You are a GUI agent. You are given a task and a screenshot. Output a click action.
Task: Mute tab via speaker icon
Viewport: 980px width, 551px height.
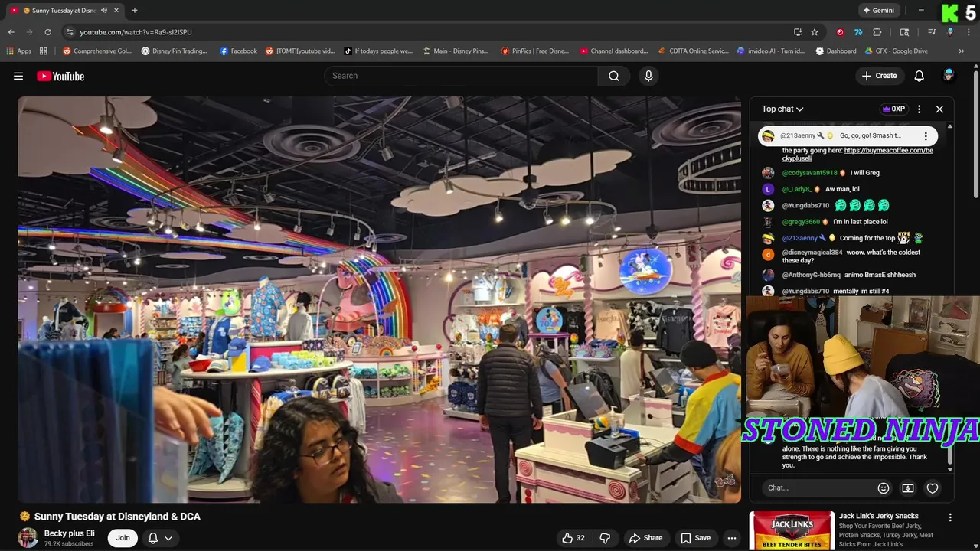click(x=104, y=11)
